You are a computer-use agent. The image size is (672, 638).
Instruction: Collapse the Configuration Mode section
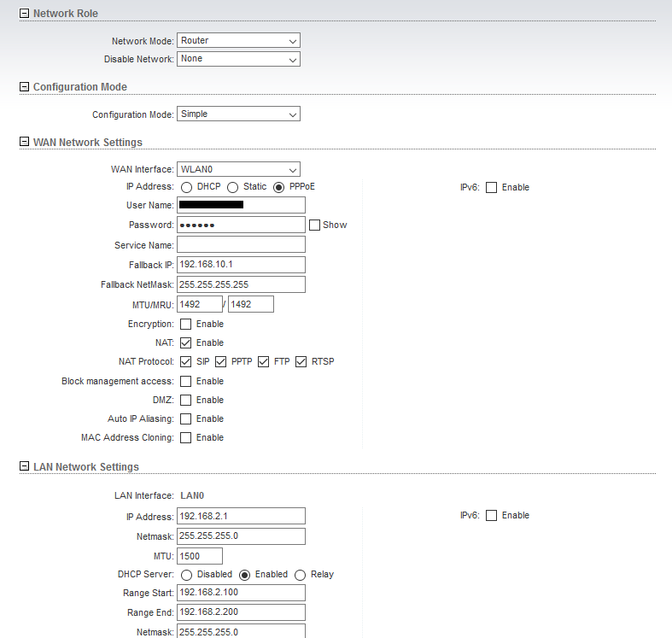(25, 86)
